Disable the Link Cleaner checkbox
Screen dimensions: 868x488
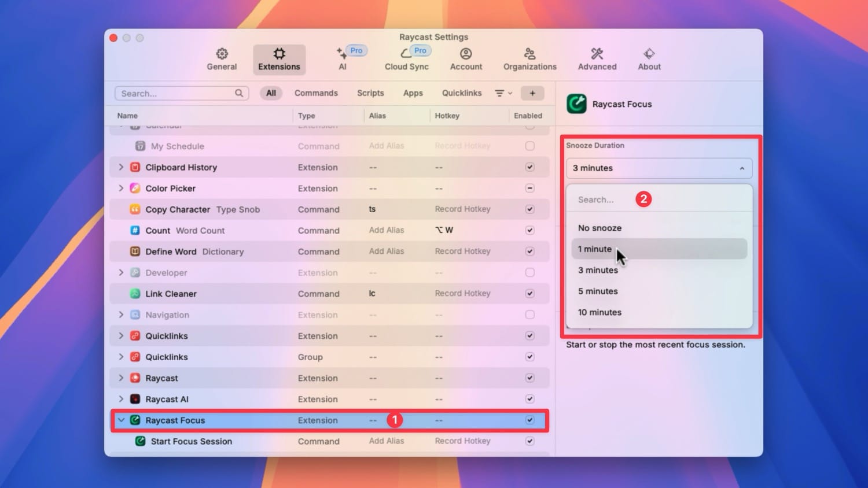pyautogui.click(x=529, y=294)
